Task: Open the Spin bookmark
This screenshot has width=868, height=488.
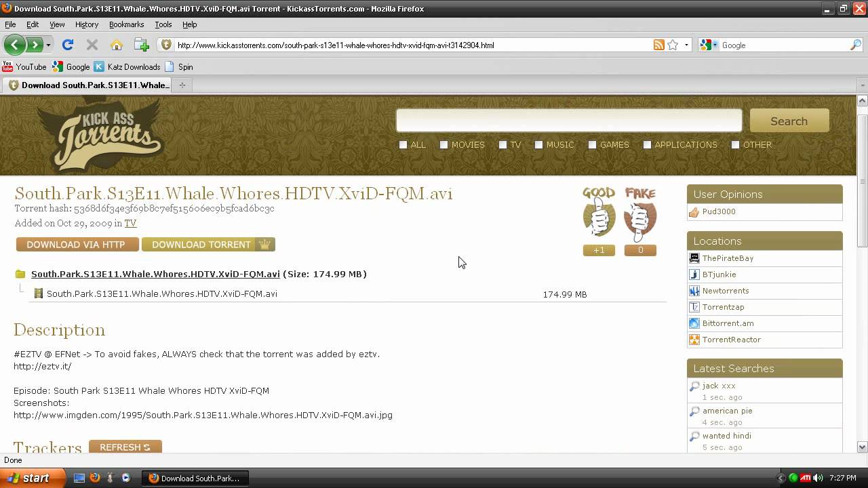Action: click(179, 67)
